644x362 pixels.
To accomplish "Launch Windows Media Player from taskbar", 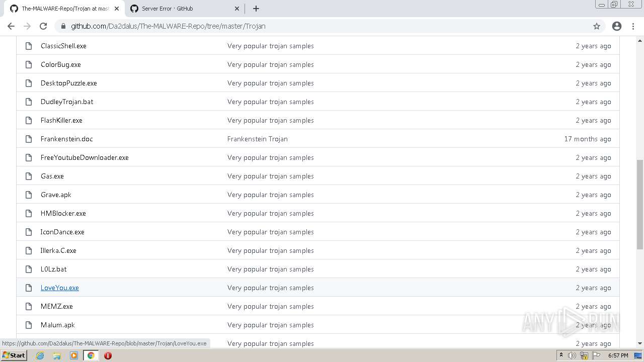I will [74, 355].
